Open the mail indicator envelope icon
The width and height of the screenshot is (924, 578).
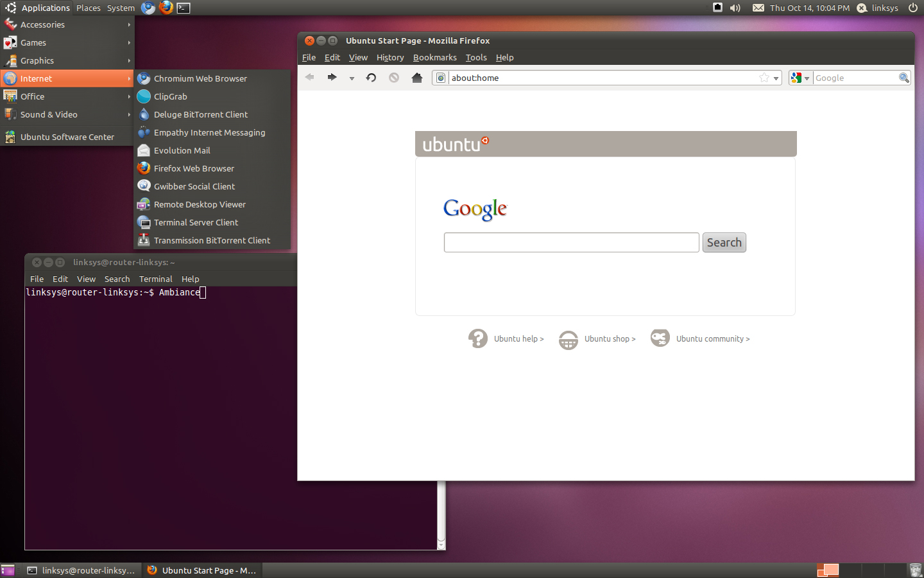[758, 8]
